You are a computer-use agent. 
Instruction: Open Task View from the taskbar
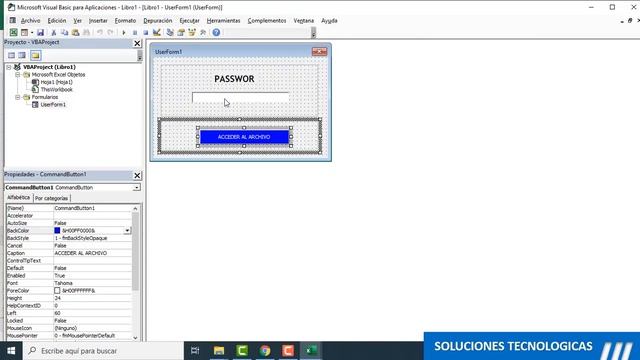tap(195, 351)
